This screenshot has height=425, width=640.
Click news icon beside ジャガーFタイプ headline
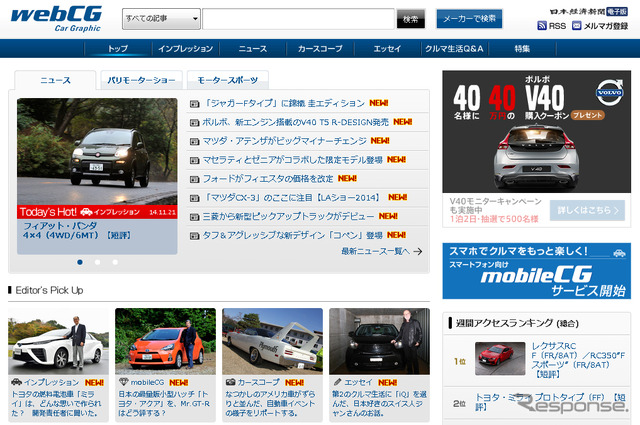coord(195,104)
